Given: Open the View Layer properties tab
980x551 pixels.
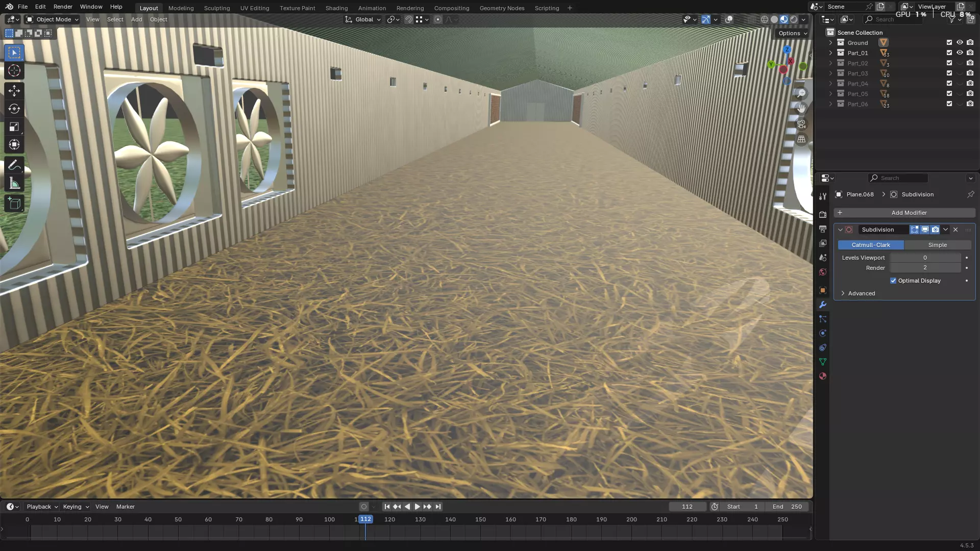Looking at the screenshot, I should pyautogui.click(x=822, y=243).
